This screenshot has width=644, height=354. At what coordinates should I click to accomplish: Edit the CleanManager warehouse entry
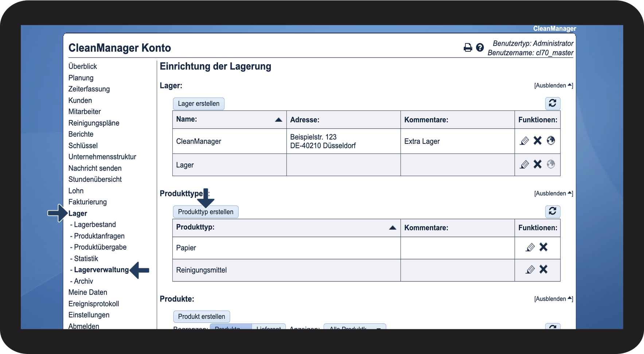(524, 141)
